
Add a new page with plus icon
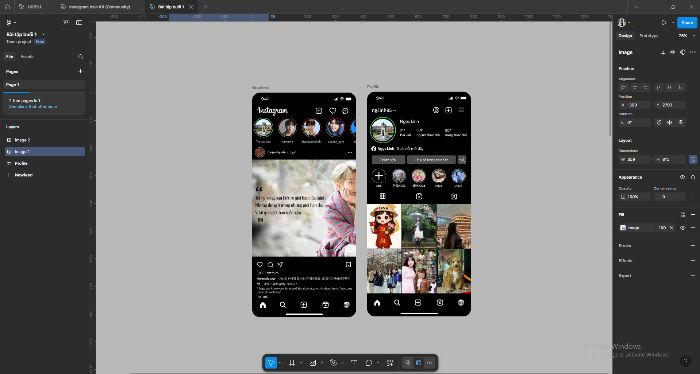coord(80,71)
